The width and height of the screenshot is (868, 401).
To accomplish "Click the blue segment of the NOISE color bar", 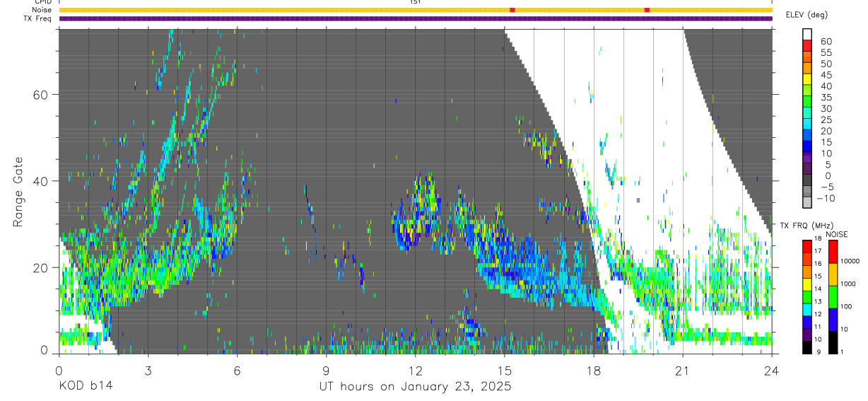I will [833, 320].
